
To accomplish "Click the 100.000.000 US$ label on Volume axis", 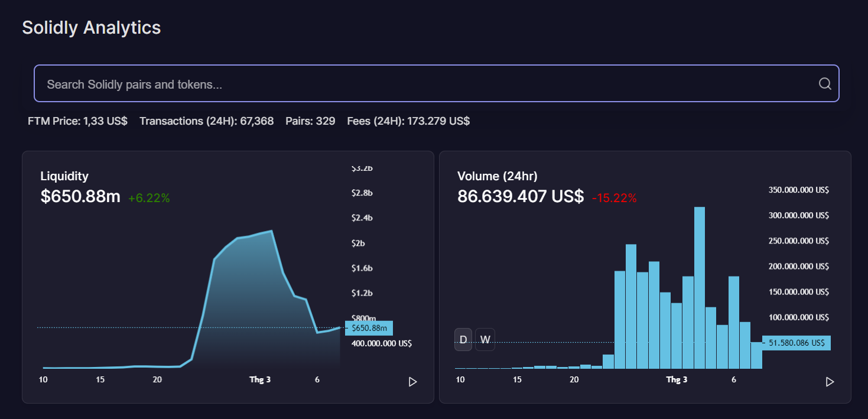I will 798,317.
